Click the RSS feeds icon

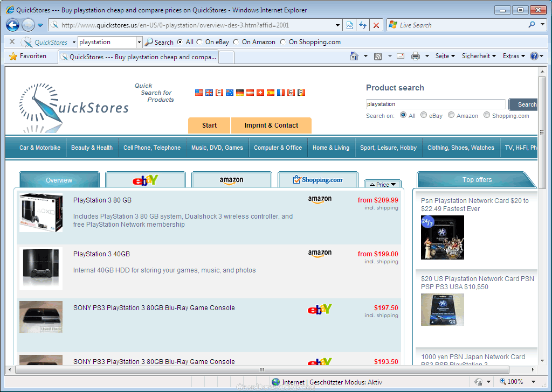[378, 56]
